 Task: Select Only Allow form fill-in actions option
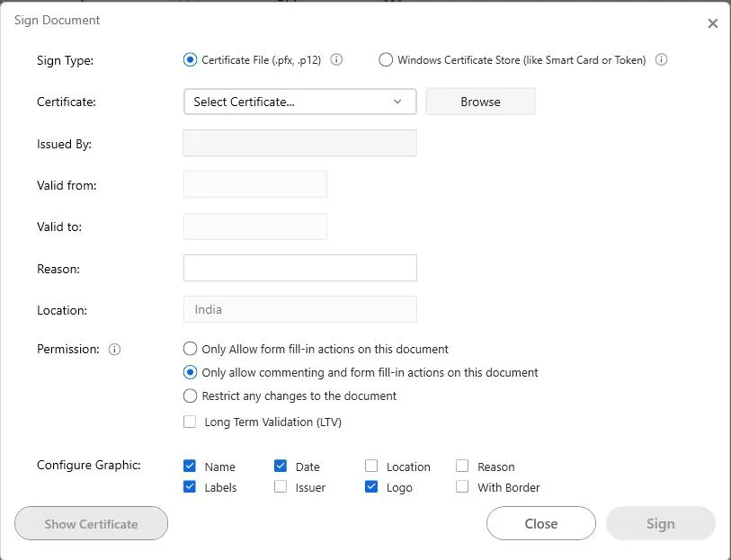[x=190, y=349]
